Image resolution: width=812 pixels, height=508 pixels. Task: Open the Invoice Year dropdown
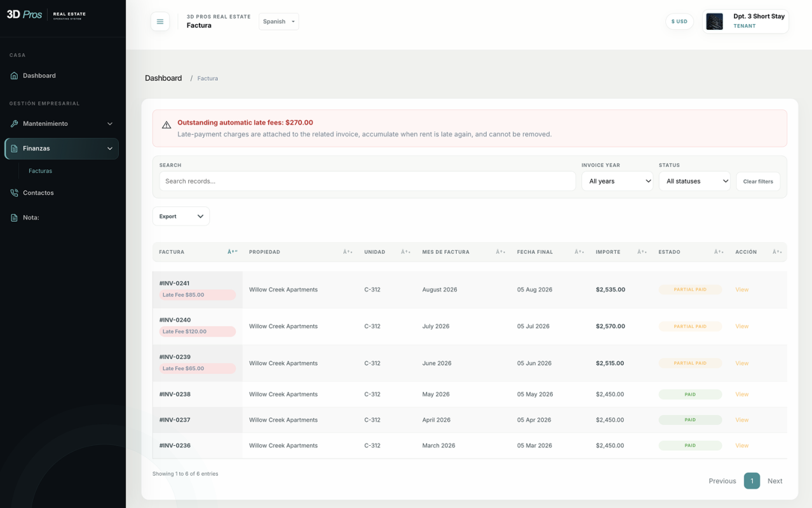tap(618, 181)
